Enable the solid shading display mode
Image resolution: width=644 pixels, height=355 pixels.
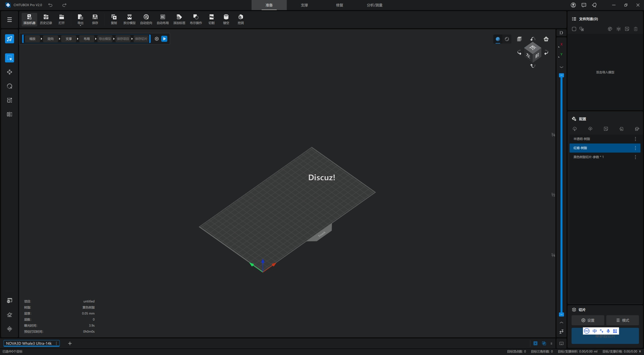pos(498,39)
